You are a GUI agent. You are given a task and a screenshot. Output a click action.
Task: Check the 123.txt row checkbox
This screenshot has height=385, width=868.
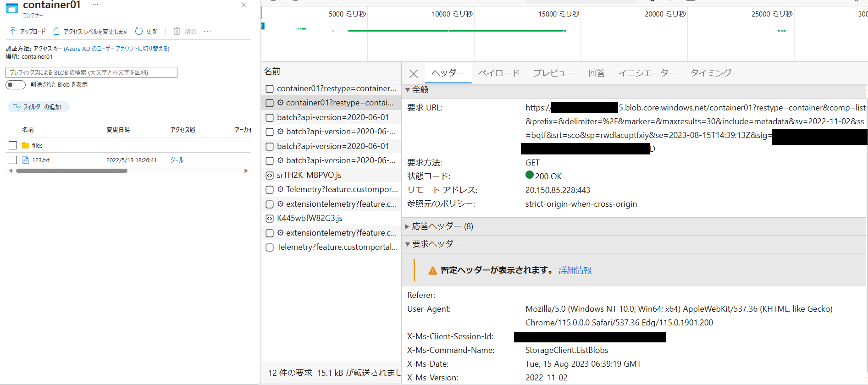coord(13,160)
